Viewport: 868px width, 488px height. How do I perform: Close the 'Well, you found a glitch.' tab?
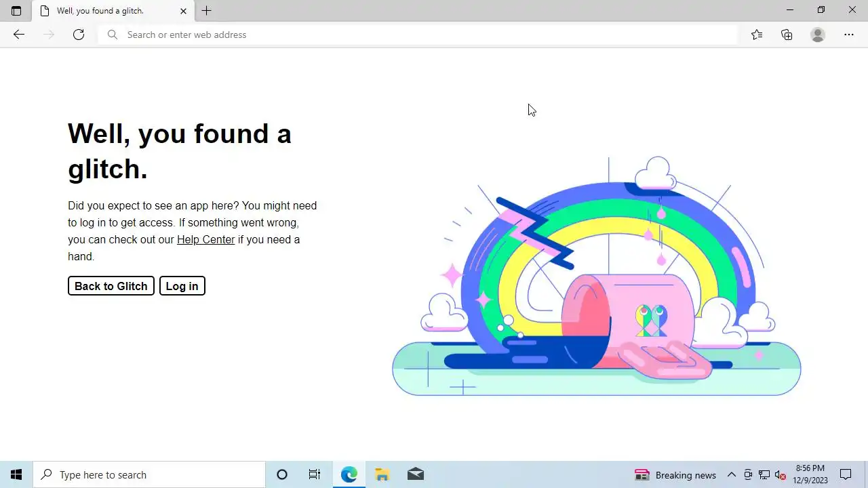point(183,11)
